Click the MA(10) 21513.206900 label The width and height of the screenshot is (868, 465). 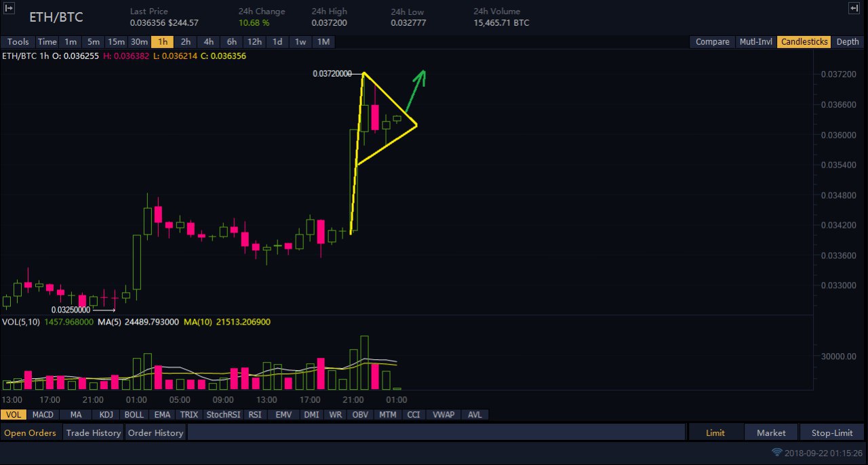click(x=227, y=322)
